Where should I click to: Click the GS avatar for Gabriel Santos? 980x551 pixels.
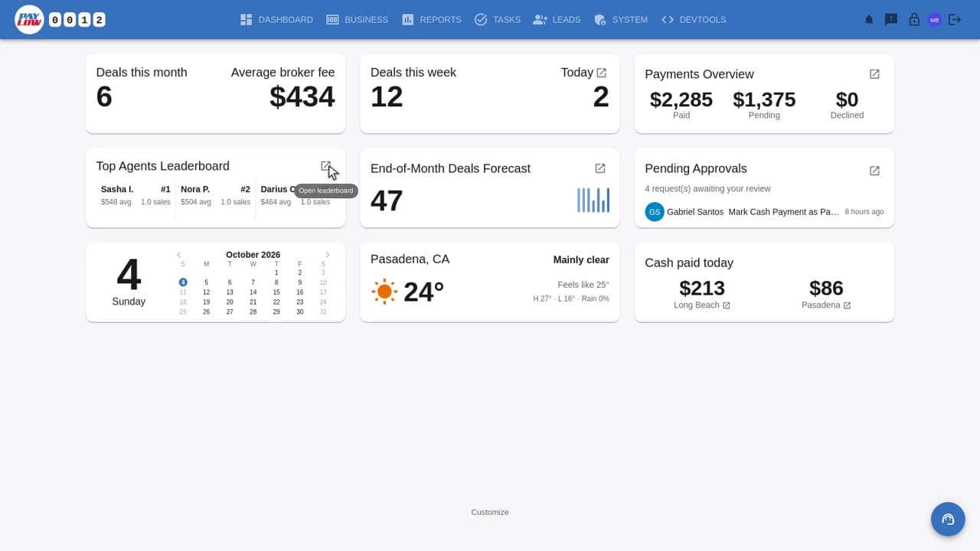pos(655,212)
